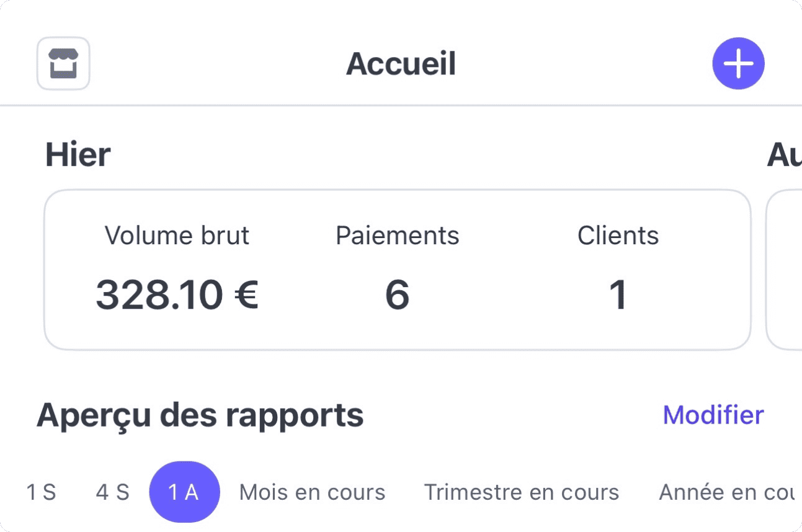Tap the partially visible next summary card
Screen dimensions: 802x532
[785, 270]
